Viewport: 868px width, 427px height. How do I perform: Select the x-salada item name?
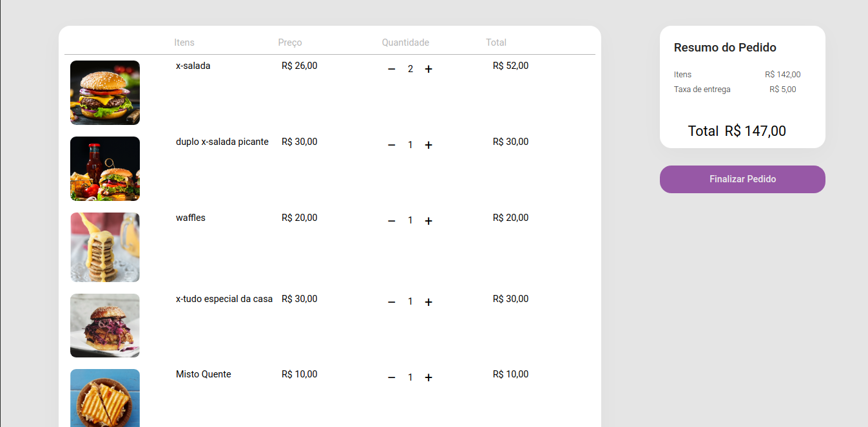coord(193,66)
